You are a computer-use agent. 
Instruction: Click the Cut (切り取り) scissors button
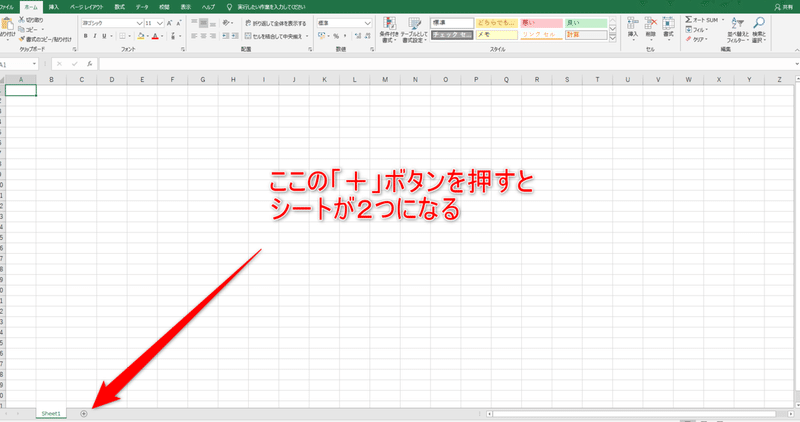coord(31,20)
